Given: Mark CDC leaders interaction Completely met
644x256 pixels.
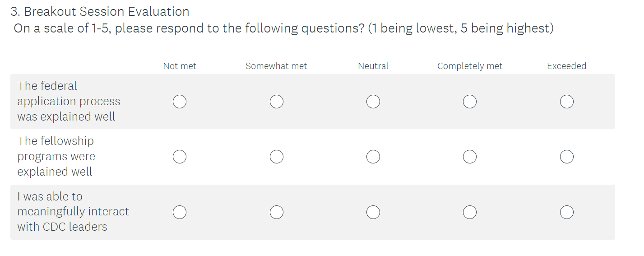Looking at the screenshot, I should click(470, 212).
